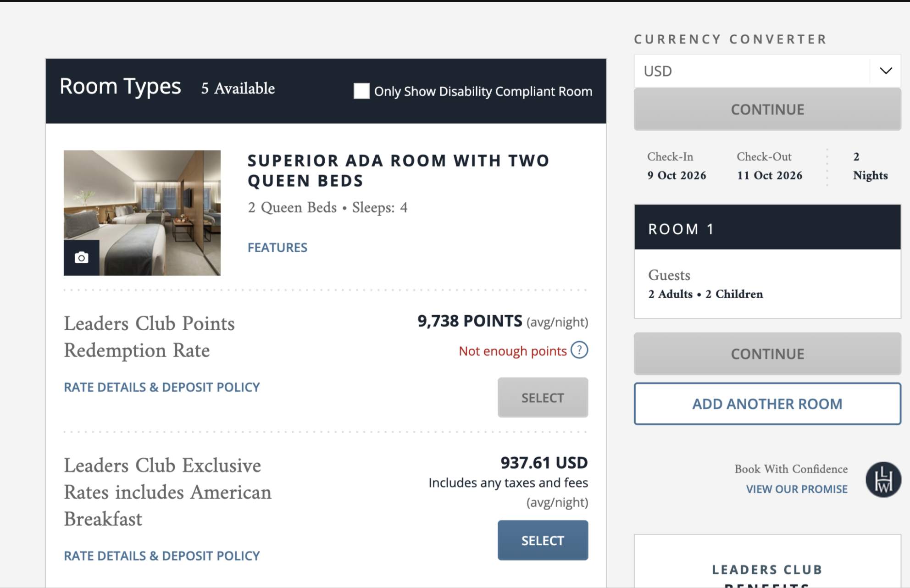910x588 pixels.
Task: Open FEATURES for Superior ADA Room
Action: [x=277, y=248]
